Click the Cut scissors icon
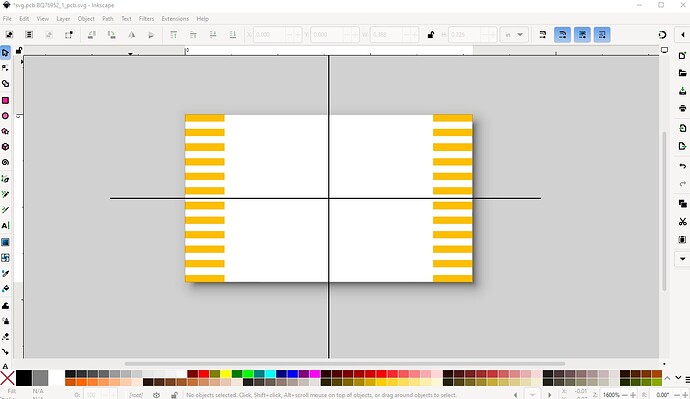 (x=683, y=222)
